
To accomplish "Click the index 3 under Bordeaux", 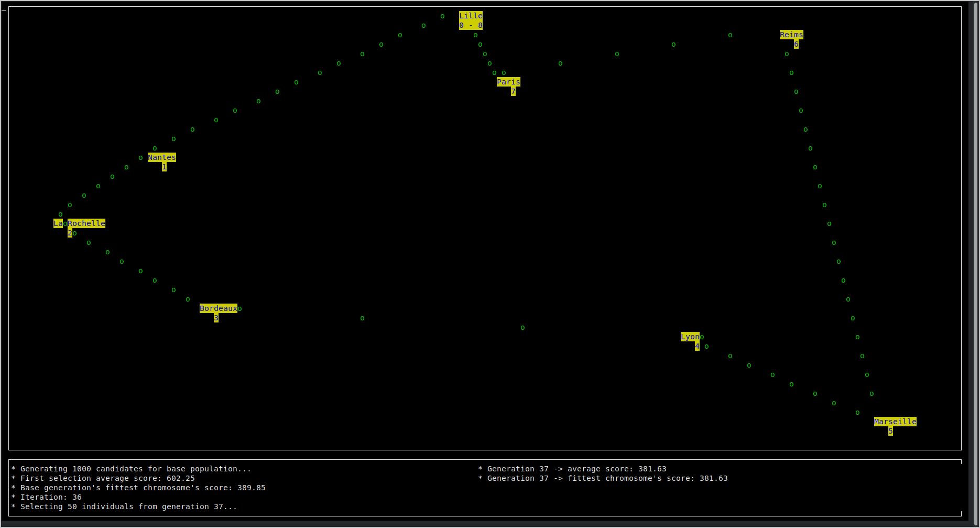I will pos(216,318).
